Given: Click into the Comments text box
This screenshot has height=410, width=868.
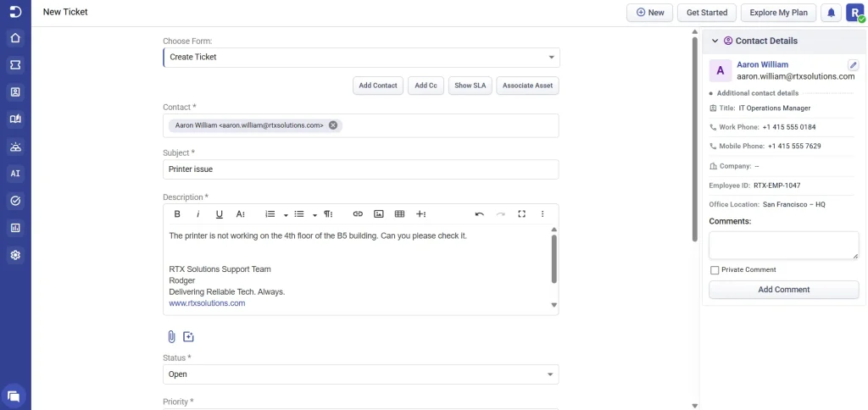Looking at the screenshot, I should coord(784,245).
